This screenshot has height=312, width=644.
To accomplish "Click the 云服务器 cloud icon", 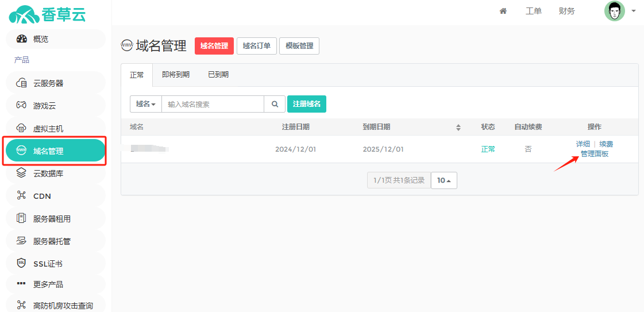I will click(x=21, y=83).
